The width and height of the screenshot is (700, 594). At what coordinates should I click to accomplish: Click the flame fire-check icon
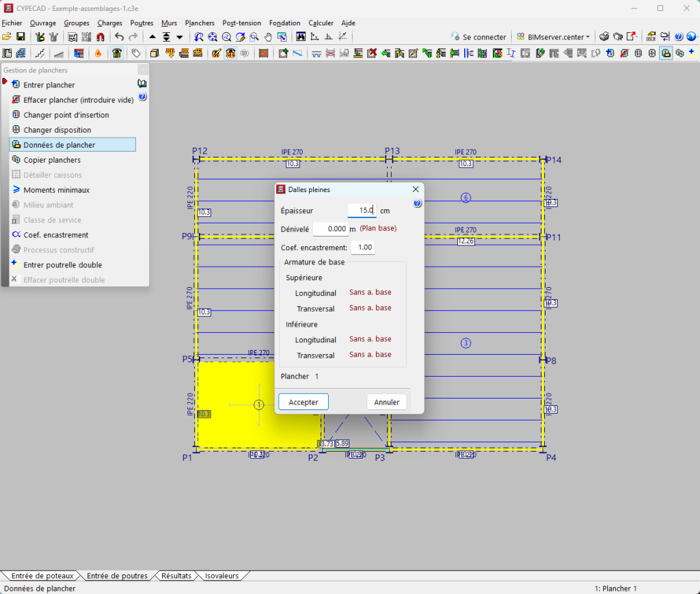98,53
